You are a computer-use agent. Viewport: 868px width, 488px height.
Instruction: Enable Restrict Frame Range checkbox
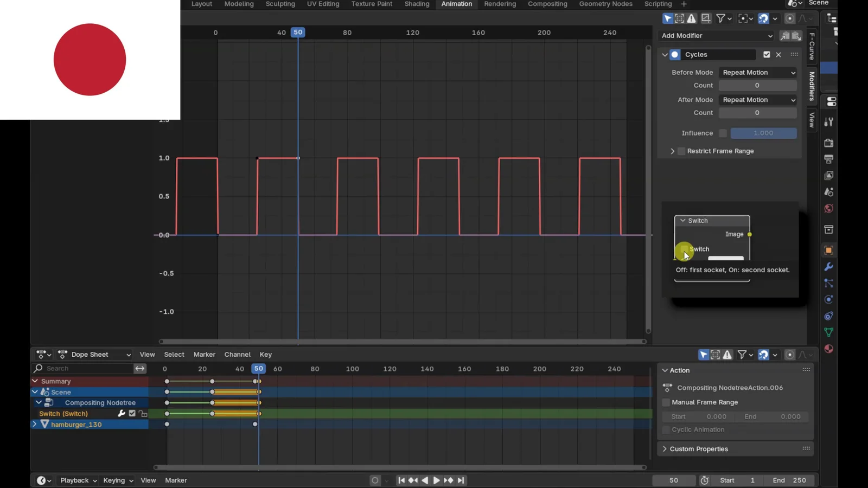681,151
